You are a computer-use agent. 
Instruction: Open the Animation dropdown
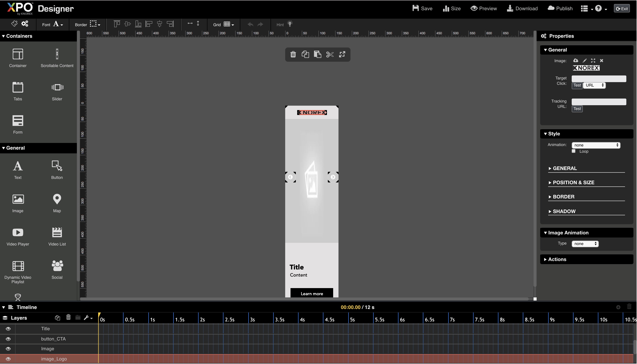pos(596,145)
